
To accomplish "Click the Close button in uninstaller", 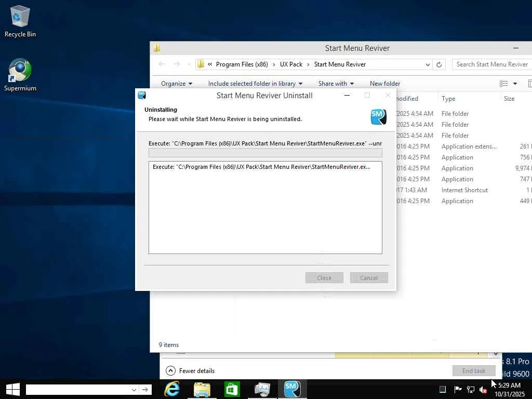I will [324, 278].
